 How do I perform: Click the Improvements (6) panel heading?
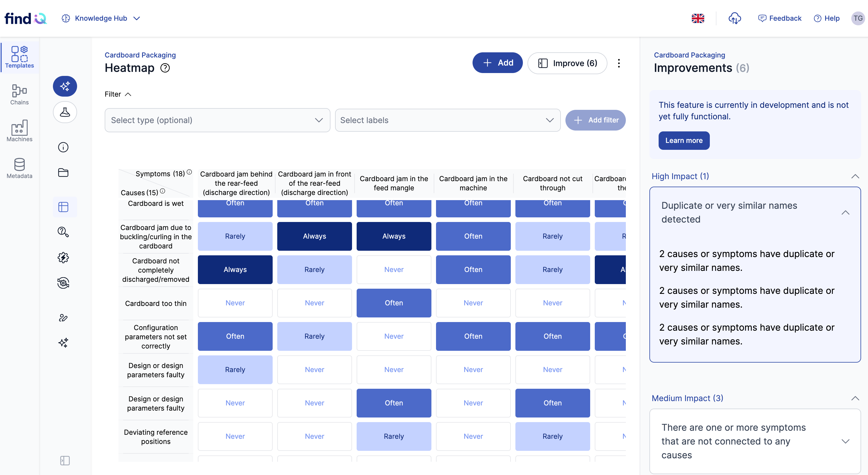click(701, 68)
